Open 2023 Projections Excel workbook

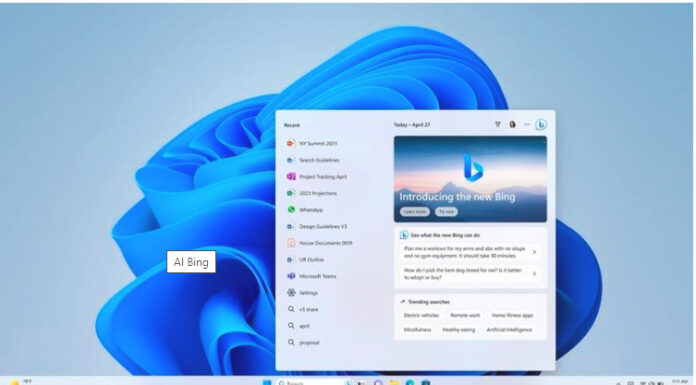coord(312,193)
